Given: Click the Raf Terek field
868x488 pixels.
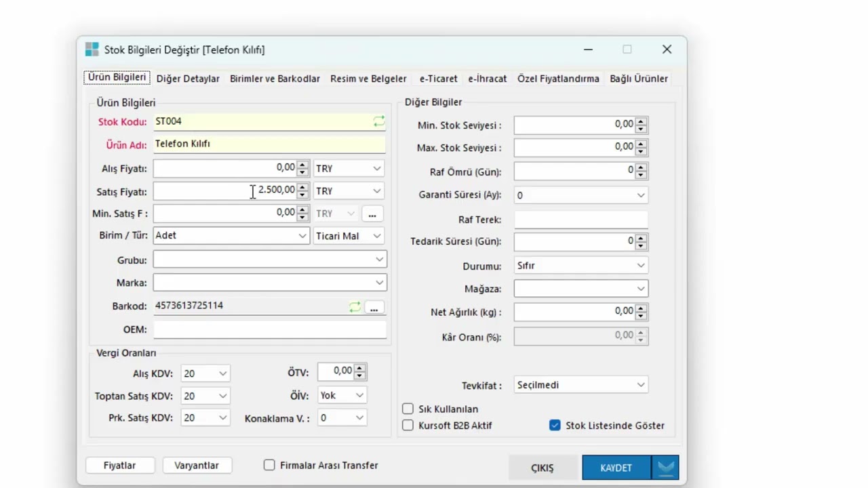Looking at the screenshot, I should coord(580,220).
